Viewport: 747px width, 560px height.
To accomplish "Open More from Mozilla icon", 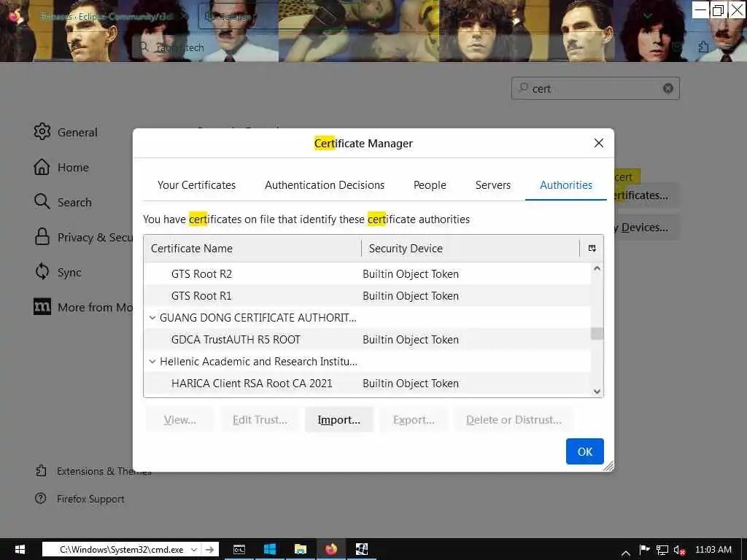I will point(42,306).
